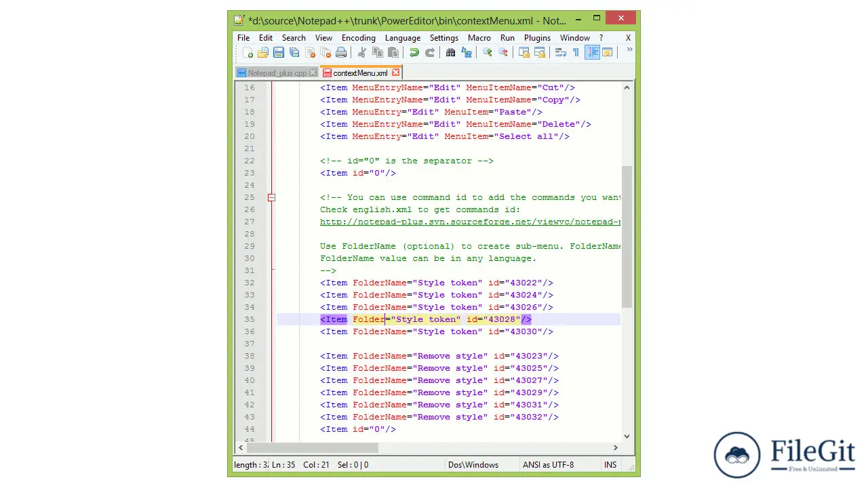Click the New file toolbar icon
This screenshot has width=868, height=488.
[x=248, y=52]
